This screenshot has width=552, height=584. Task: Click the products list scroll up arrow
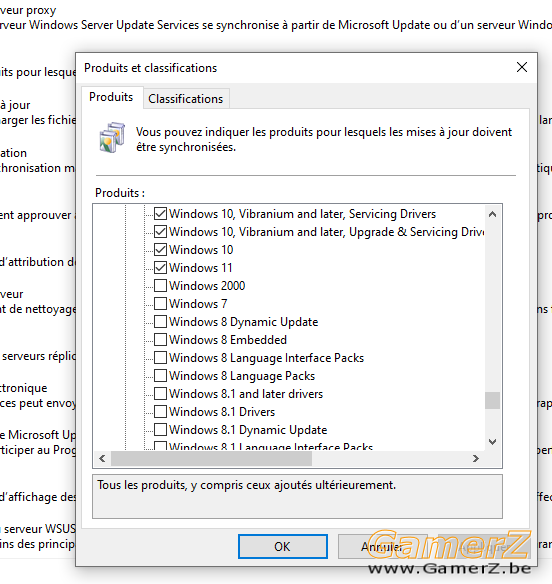[x=492, y=214]
